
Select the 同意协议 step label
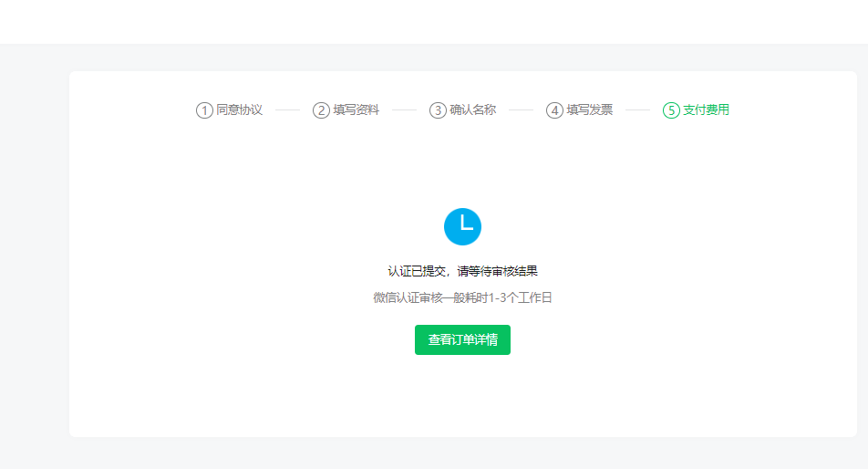pyautogui.click(x=239, y=110)
